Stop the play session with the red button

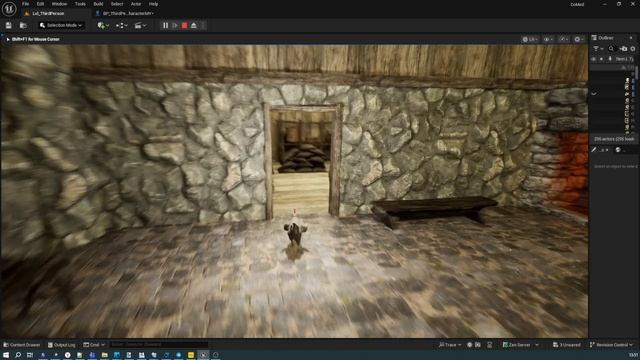click(184, 25)
